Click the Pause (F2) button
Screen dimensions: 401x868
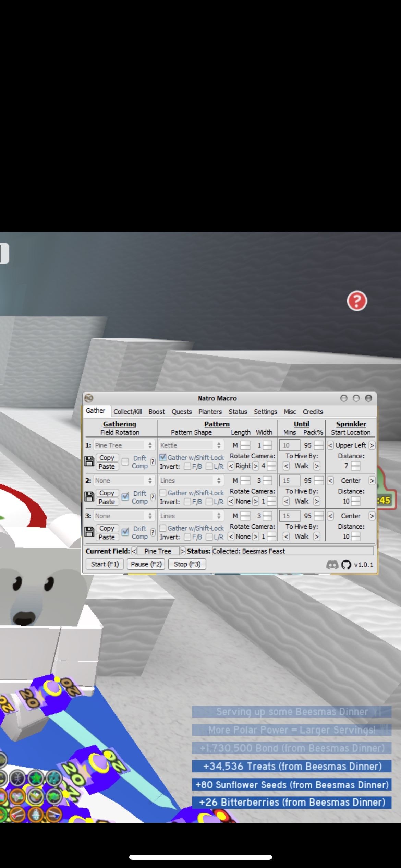pyautogui.click(x=146, y=564)
